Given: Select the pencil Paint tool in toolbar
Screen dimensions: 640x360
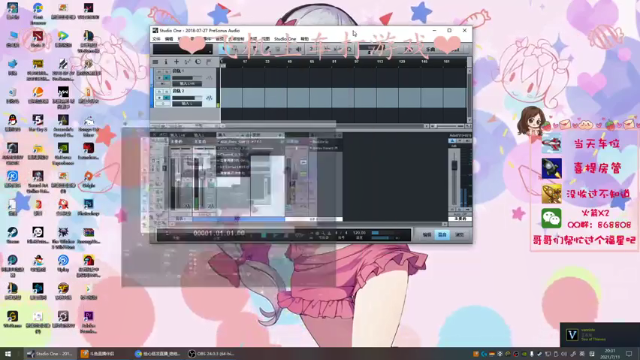Looking at the screenshot, I should [x=267, y=49].
